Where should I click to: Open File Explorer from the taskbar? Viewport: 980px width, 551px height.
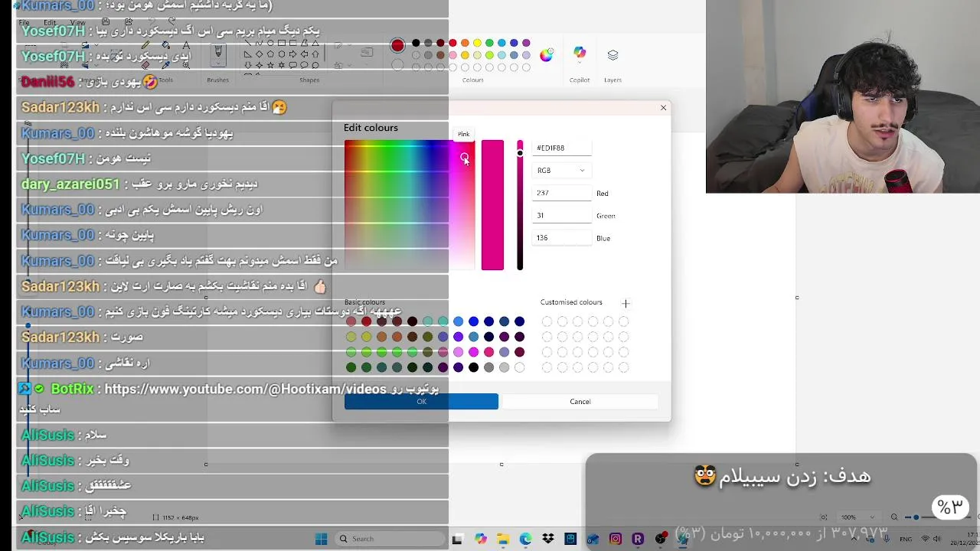(x=503, y=540)
